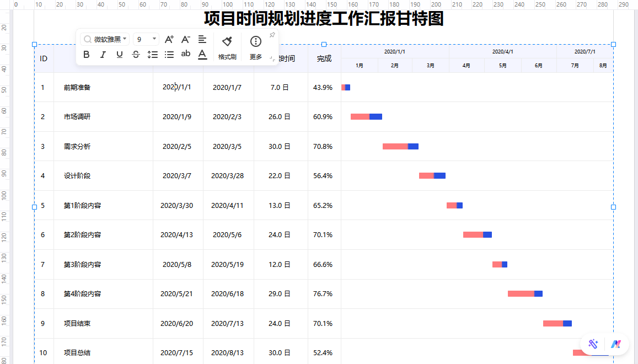Open the 微软雅黑 font dropdown
The image size is (638, 364).
105,39
